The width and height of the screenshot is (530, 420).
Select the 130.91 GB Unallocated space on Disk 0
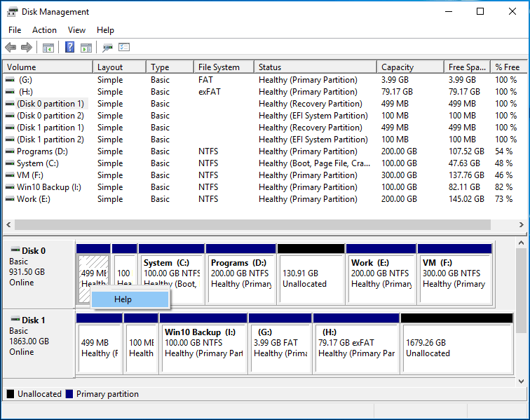311,278
